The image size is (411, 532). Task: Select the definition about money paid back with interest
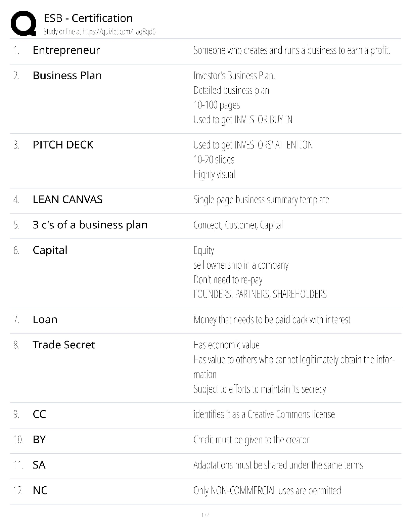click(x=272, y=320)
